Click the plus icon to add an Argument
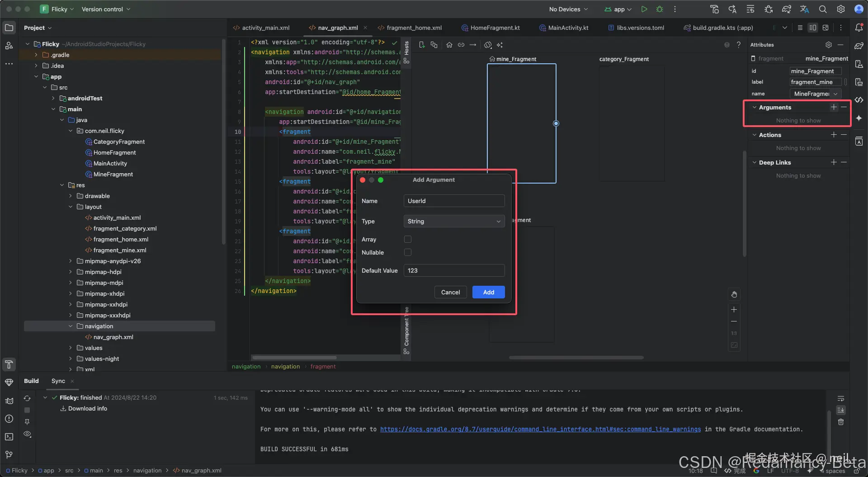The image size is (868, 477). point(834,107)
